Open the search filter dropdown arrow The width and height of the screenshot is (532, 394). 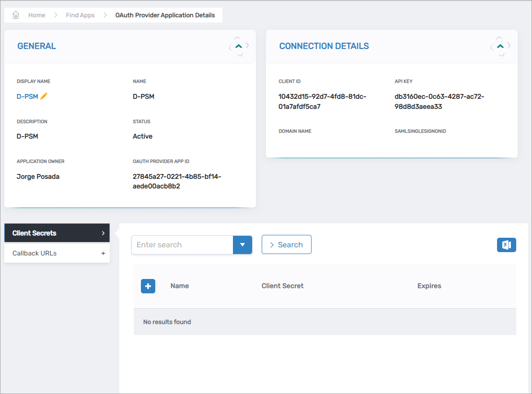click(243, 245)
